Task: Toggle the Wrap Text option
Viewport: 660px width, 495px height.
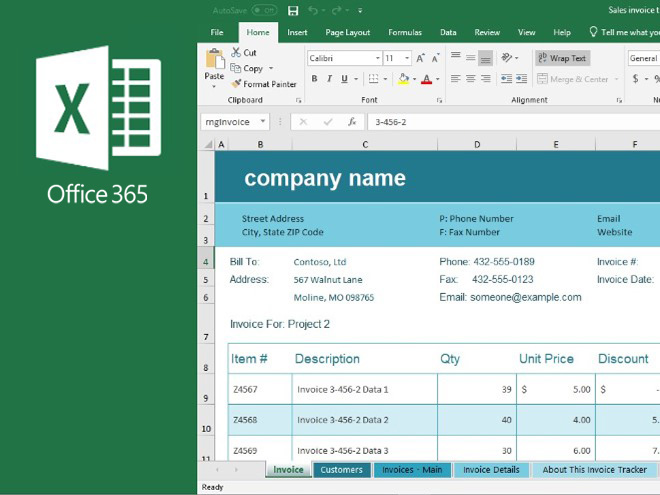Action: pyautogui.click(x=563, y=58)
